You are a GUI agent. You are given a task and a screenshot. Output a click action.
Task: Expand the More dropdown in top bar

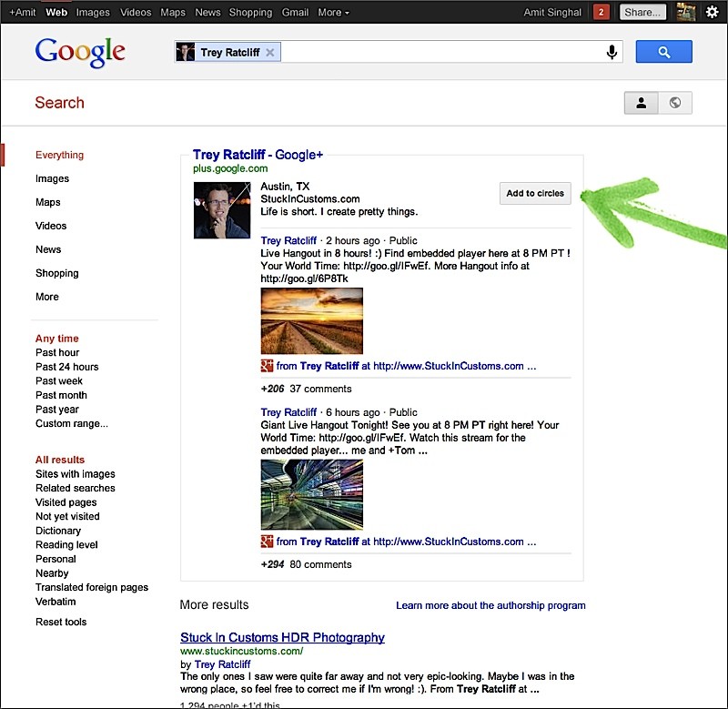pos(333,13)
